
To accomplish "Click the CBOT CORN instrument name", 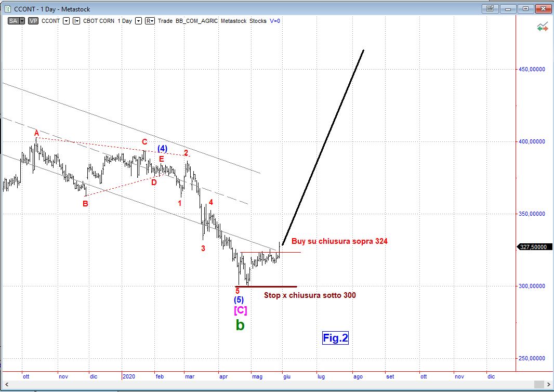I will pos(99,21).
